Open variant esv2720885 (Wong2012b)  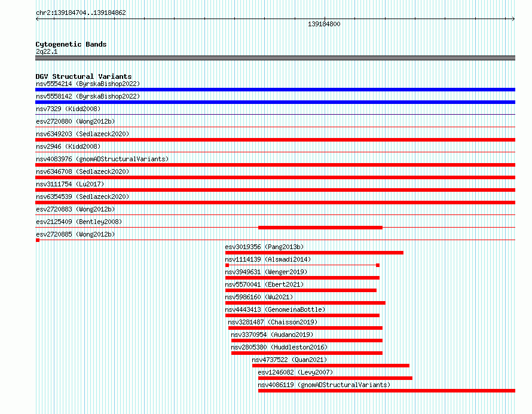click(75, 234)
